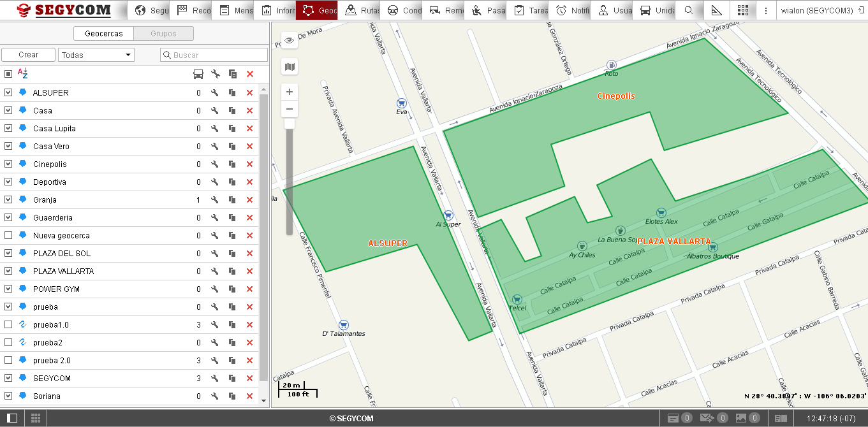The image size is (868, 427).
Task: Open the Usuarios tab
Action: [612, 10]
